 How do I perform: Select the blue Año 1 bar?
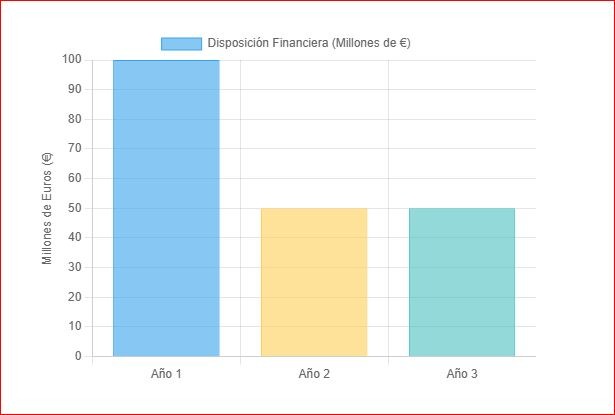point(166,208)
